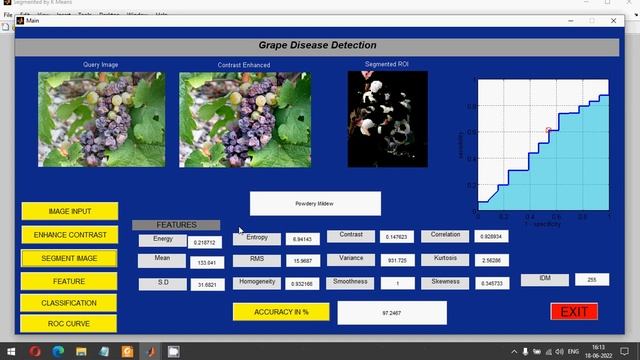The height and width of the screenshot is (360, 640).
Task: Click the IDM value field
Action: pyautogui.click(x=592, y=280)
